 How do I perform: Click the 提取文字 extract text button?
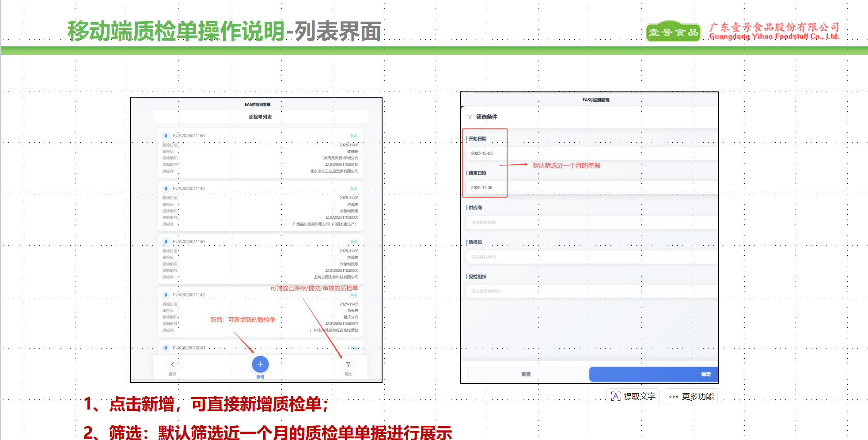pos(633,397)
